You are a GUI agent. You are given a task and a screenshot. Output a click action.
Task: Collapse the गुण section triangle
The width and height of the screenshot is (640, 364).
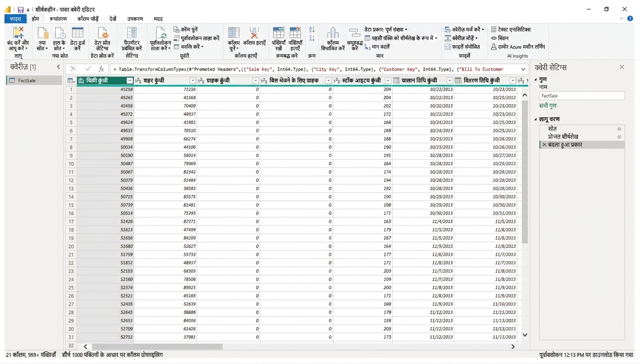[x=535, y=79]
